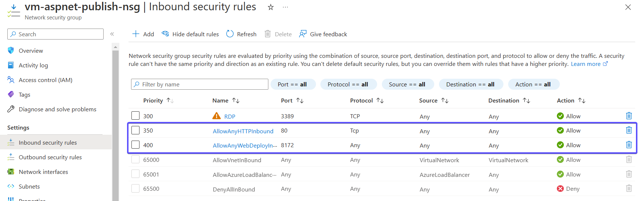Open Give feedback
The image size is (644, 201).
coord(323,34)
